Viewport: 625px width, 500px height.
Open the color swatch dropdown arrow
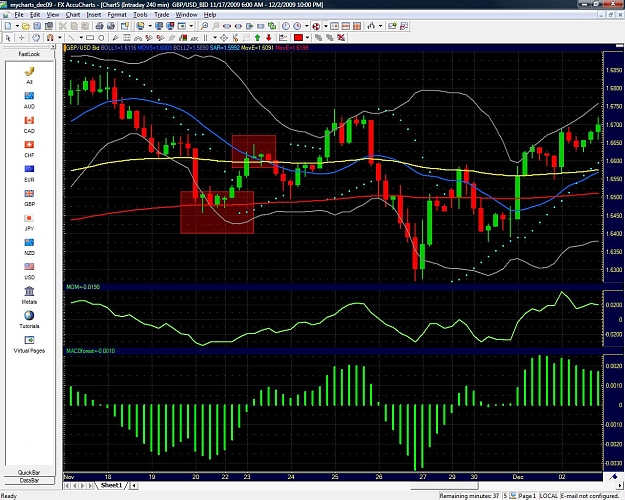(x=307, y=37)
